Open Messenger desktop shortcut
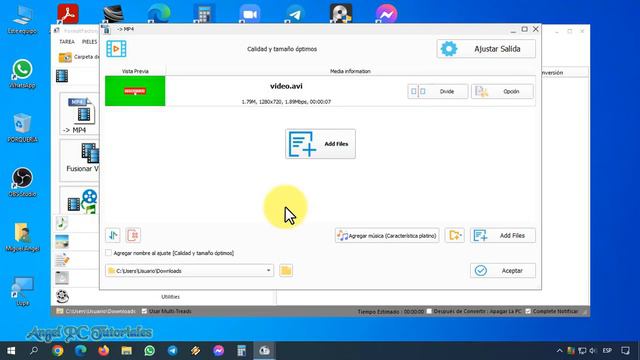 point(386,14)
